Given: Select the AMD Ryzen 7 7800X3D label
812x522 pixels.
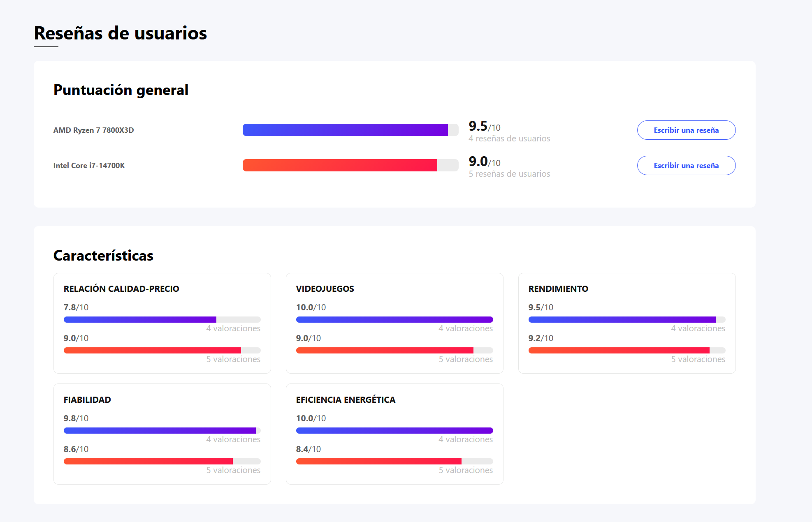Looking at the screenshot, I should (x=93, y=130).
